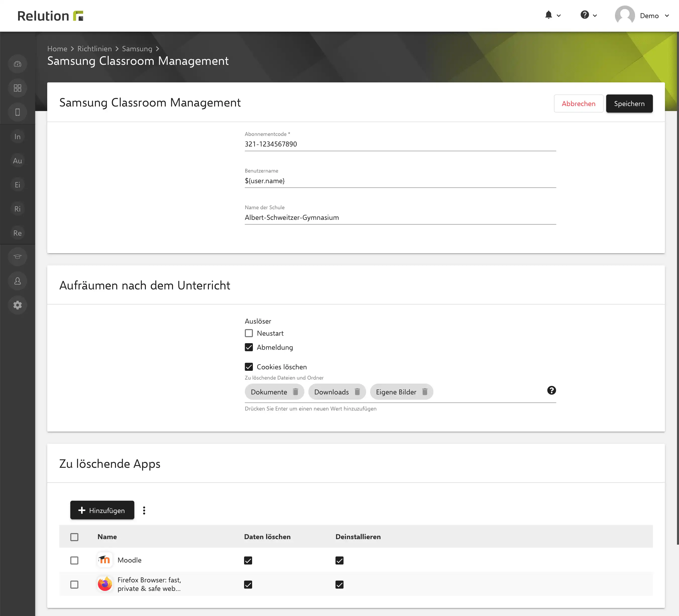Viewport: 679px width, 616px height.
Task: Click the Firefox Browser app name
Action: tap(149, 584)
